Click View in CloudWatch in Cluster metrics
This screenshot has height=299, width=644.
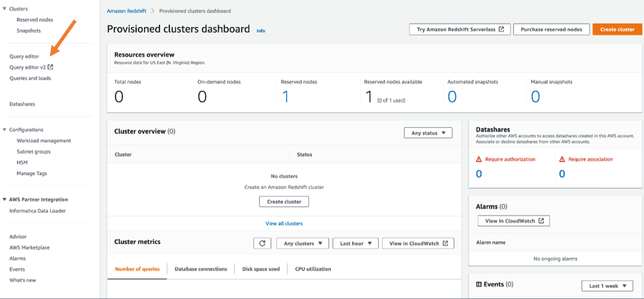tap(418, 243)
